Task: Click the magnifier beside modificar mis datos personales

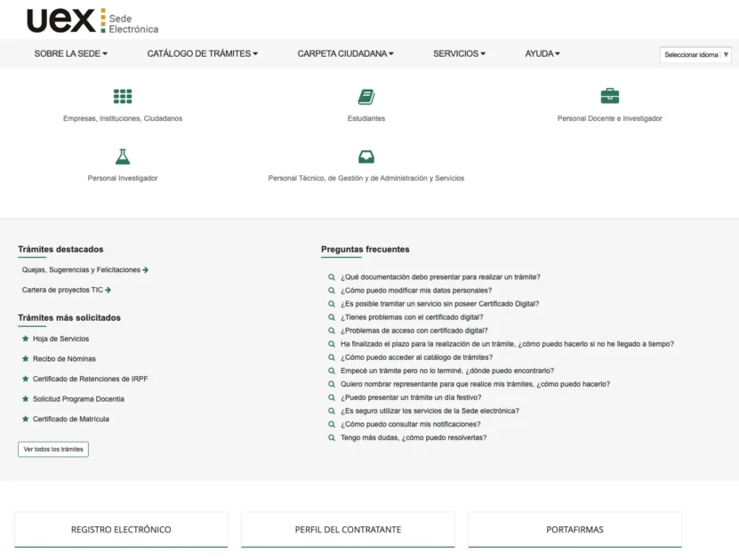Action: pos(332,291)
